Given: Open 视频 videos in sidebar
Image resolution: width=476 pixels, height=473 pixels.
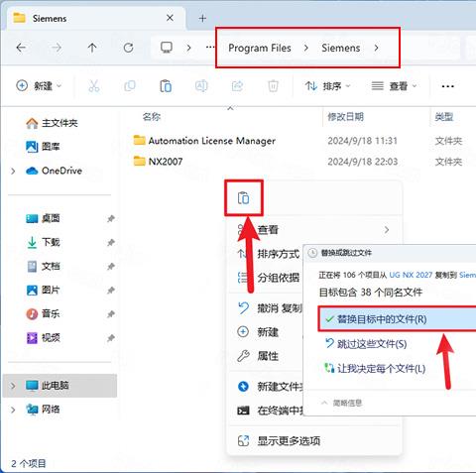Looking at the screenshot, I should (43, 337).
